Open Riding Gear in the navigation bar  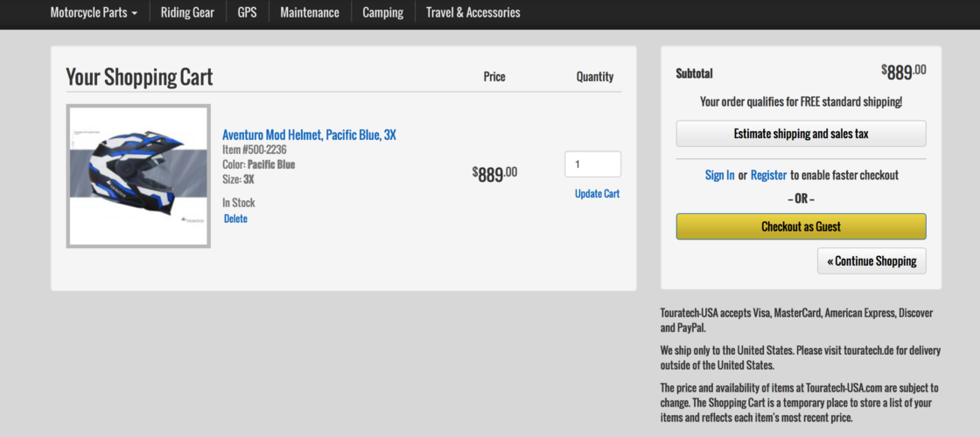[187, 12]
